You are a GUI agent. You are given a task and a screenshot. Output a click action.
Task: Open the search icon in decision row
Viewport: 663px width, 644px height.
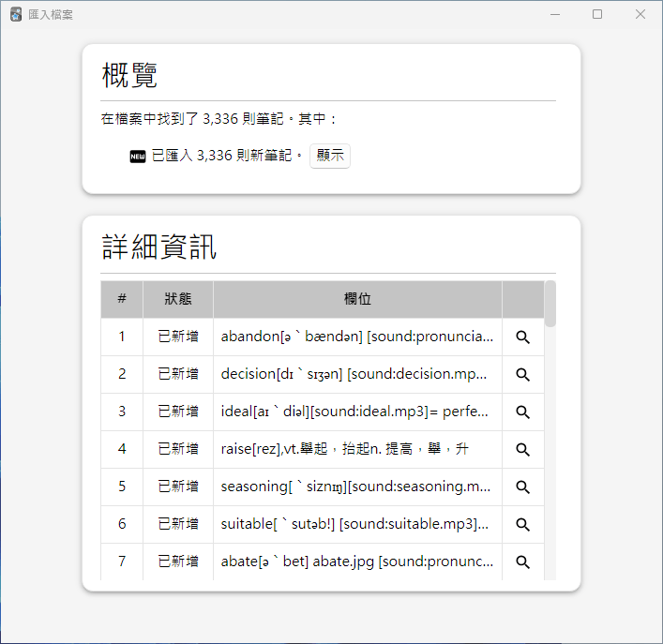point(523,374)
